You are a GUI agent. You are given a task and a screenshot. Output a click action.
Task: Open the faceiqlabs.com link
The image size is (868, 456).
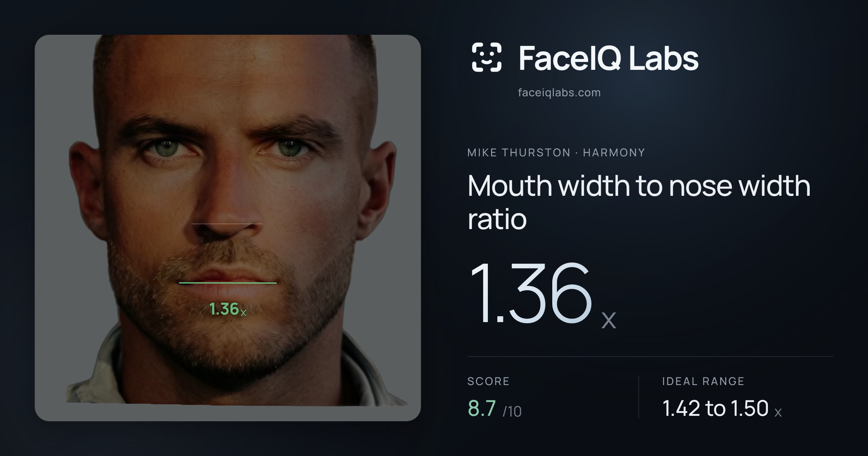(x=559, y=93)
